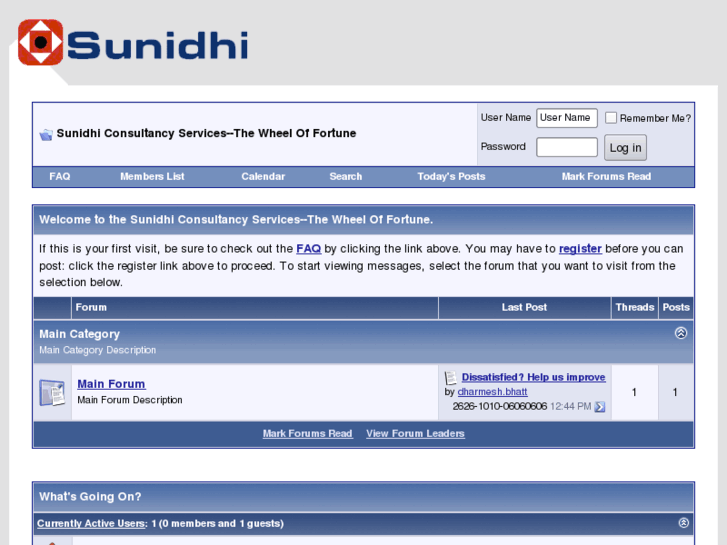This screenshot has height=545, width=727.
Task: Open the Search navbar item
Action: (x=345, y=176)
